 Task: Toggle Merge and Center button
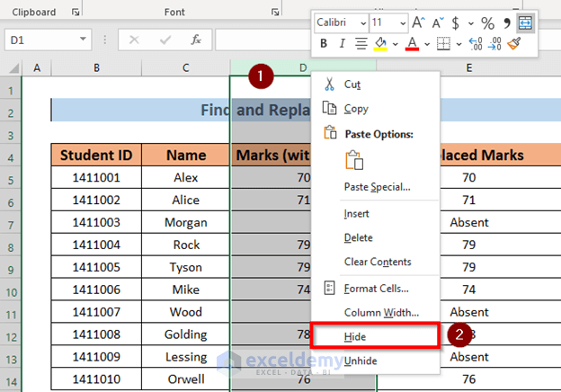tap(525, 22)
